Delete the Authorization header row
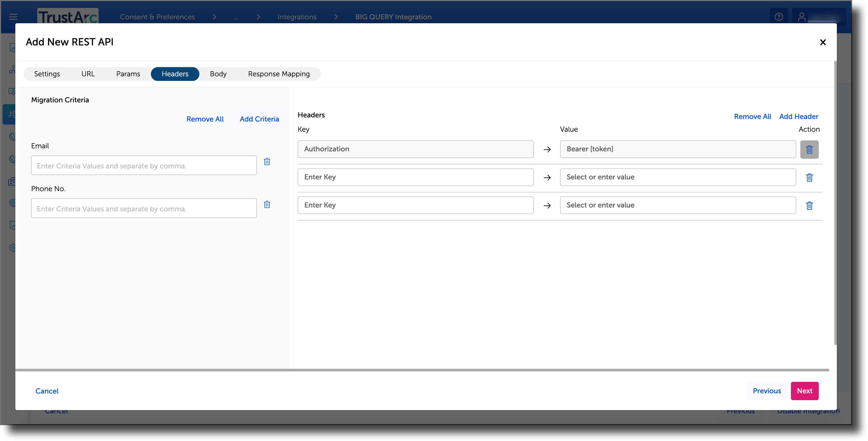Image resolution: width=868 pixels, height=441 pixels. pyautogui.click(x=809, y=149)
